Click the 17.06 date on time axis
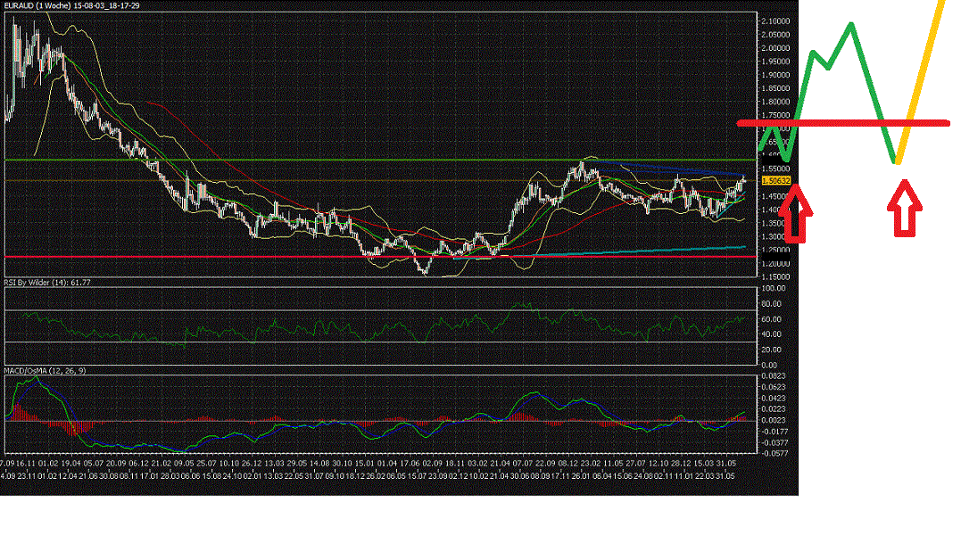This screenshot has height=560, width=961. [410, 465]
